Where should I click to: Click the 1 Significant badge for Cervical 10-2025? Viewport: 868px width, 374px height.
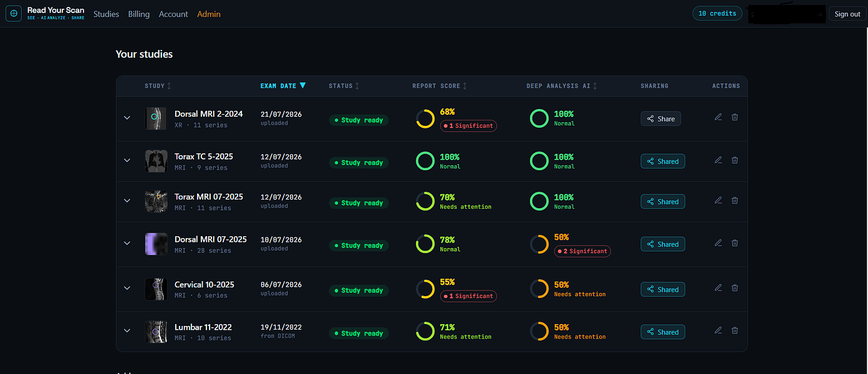coord(468,296)
